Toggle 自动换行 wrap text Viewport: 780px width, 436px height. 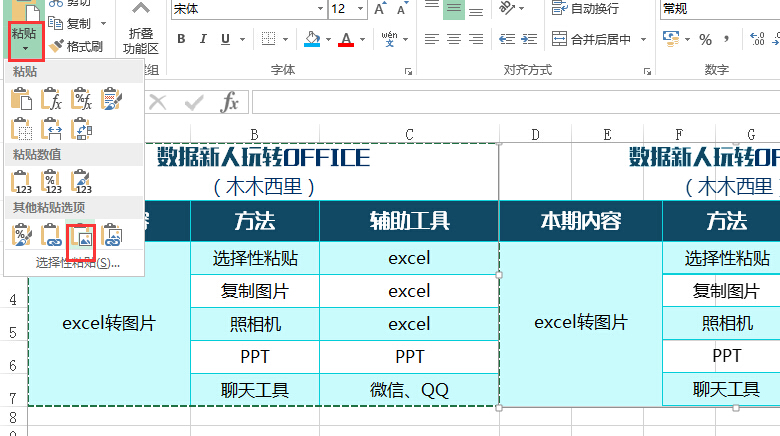(585, 8)
